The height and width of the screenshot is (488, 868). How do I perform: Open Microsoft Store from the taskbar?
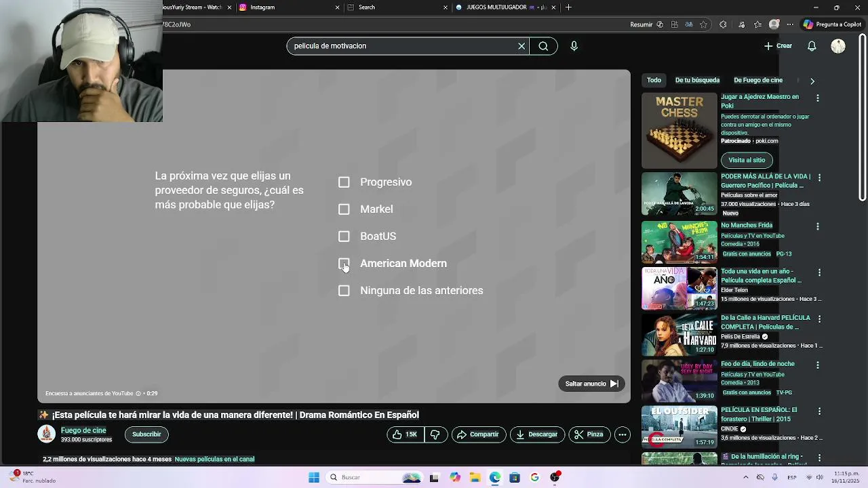coord(515,477)
